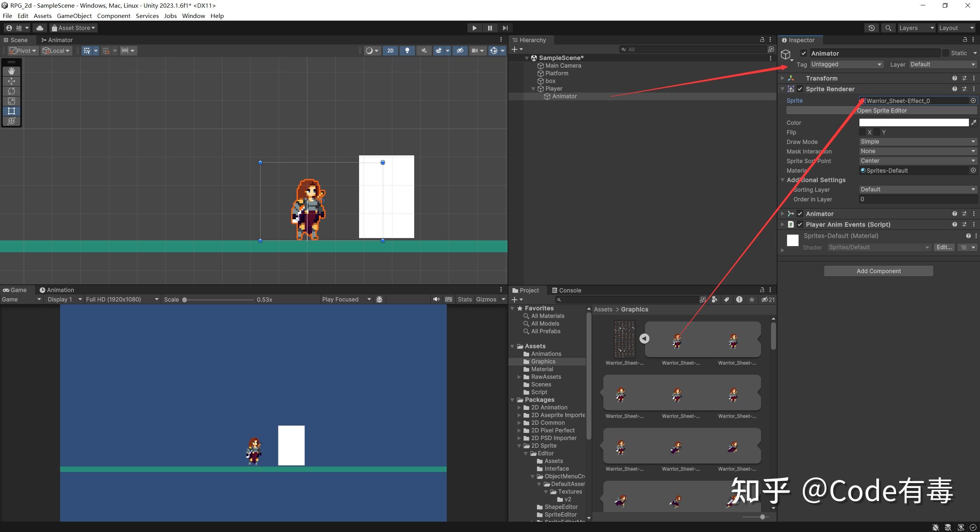Mute scene audio in Scene view
Viewport: 980px width, 532px height.
coord(424,50)
